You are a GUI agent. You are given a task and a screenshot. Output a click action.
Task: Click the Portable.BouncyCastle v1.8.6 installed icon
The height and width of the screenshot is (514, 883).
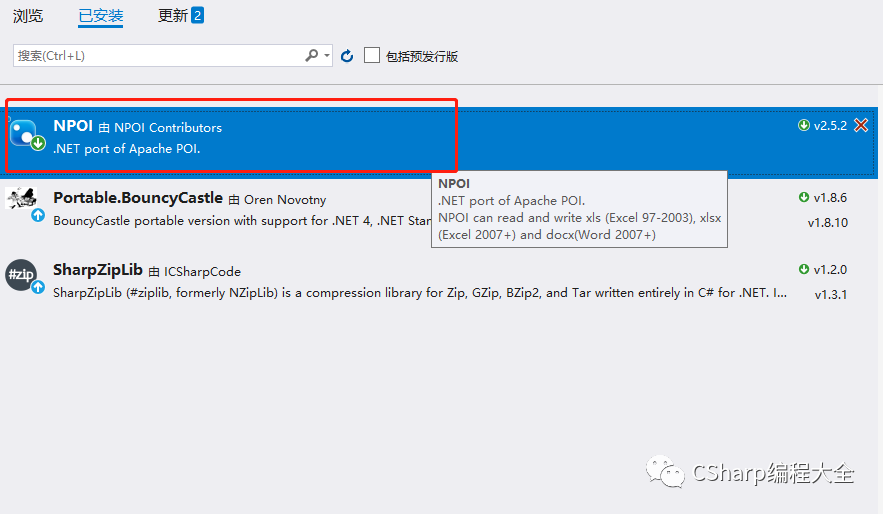pos(804,197)
